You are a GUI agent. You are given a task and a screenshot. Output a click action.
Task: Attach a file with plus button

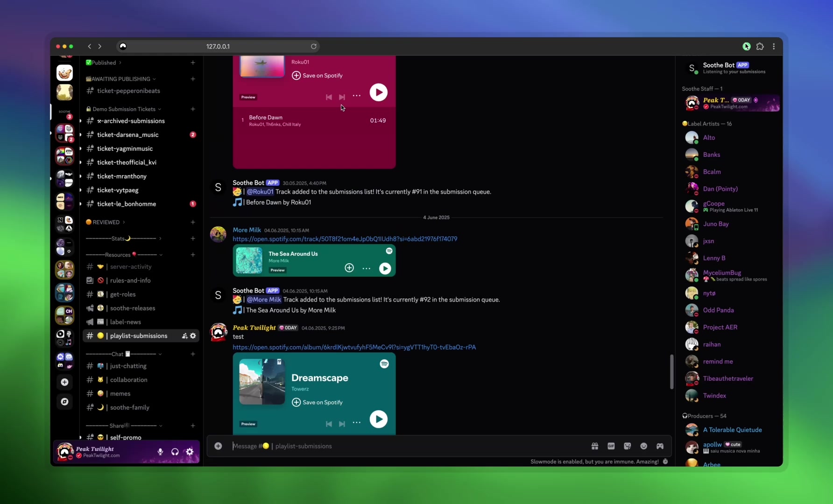tap(218, 446)
